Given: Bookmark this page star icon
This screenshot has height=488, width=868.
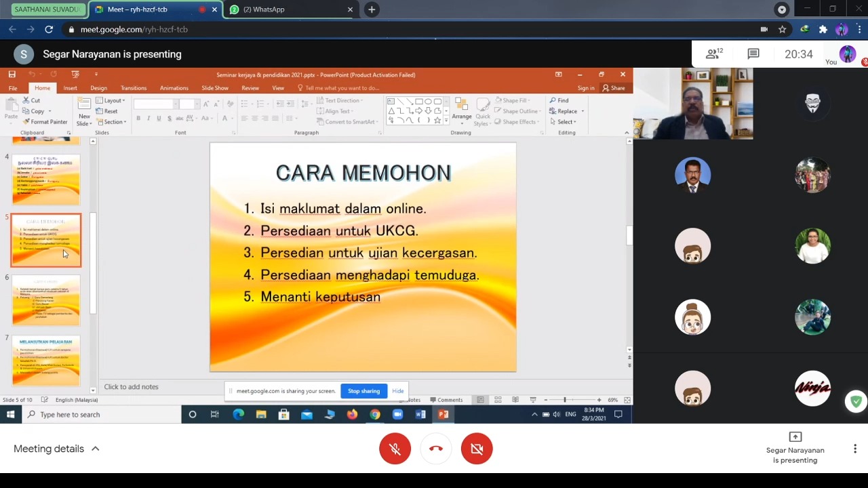Looking at the screenshot, I should [x=783, y=29].
